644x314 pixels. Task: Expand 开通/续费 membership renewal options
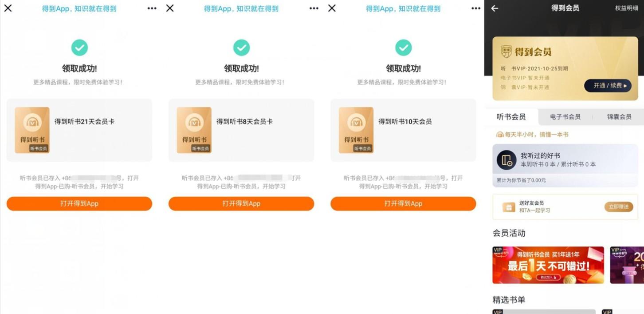pos(608,86)
